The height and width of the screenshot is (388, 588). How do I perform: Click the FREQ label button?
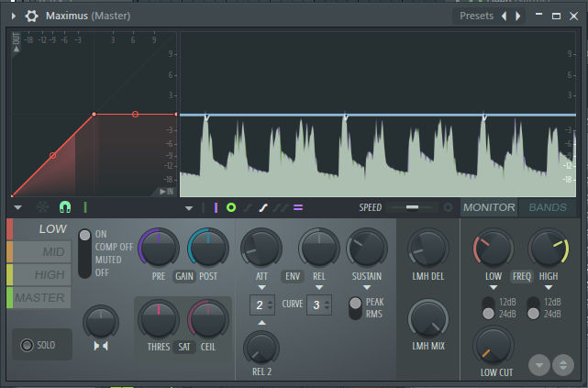point(522,276)
